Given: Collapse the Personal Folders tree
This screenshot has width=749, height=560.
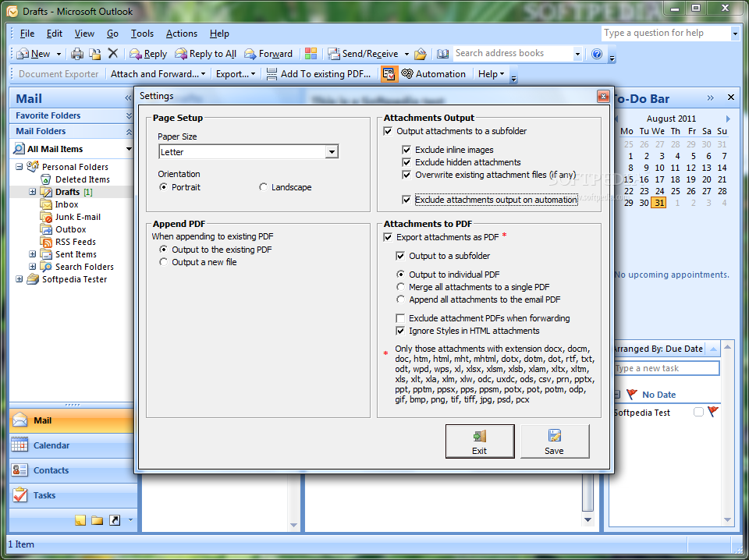Looking at the screenshot, I should tap(19, 167).
